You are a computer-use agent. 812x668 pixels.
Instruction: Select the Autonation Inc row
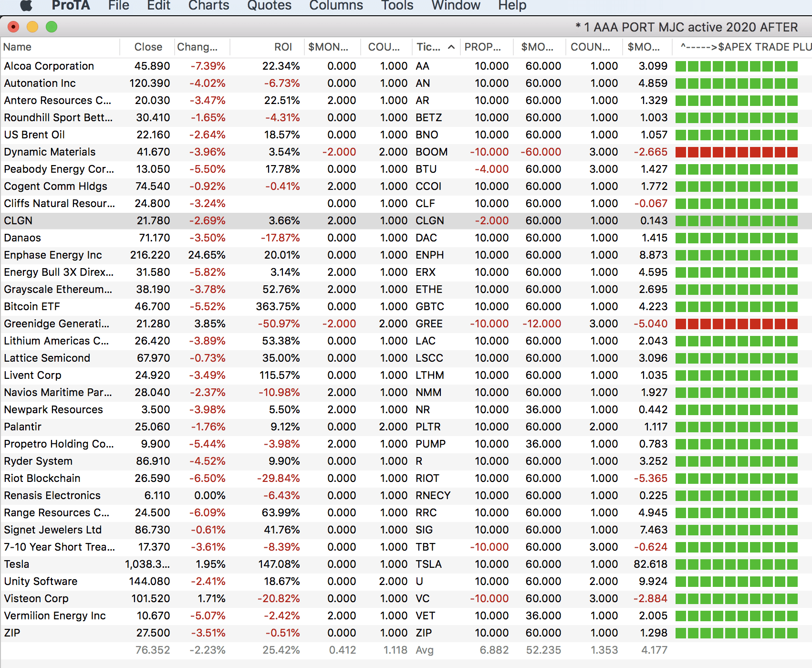coord(406,83)
